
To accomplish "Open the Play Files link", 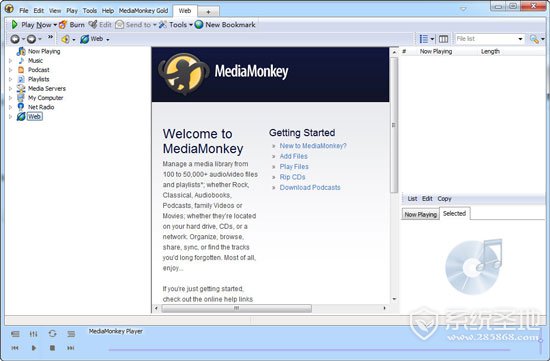I will tap(294, 167).
